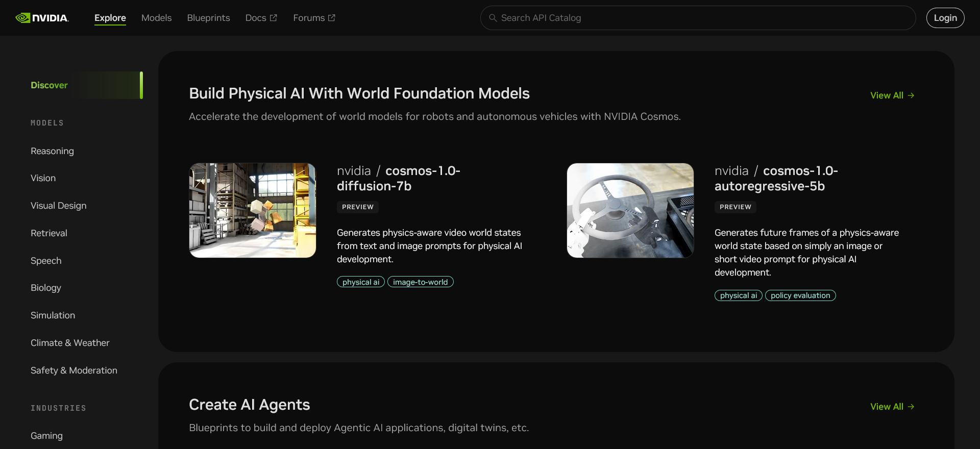Viewport: 980px width, 449px height.
Task: Select Safety & Moderation category
Action: pos(73,370)
